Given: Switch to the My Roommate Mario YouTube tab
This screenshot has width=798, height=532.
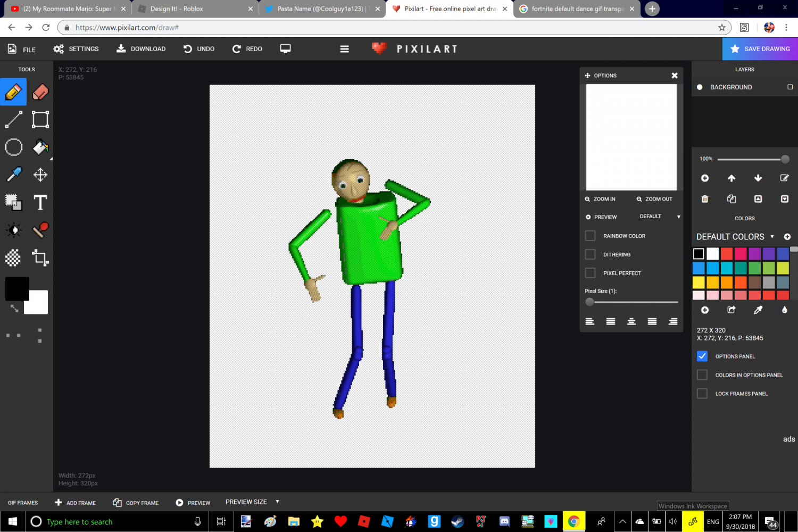Looking at the screenshot, I should [68, 9].
